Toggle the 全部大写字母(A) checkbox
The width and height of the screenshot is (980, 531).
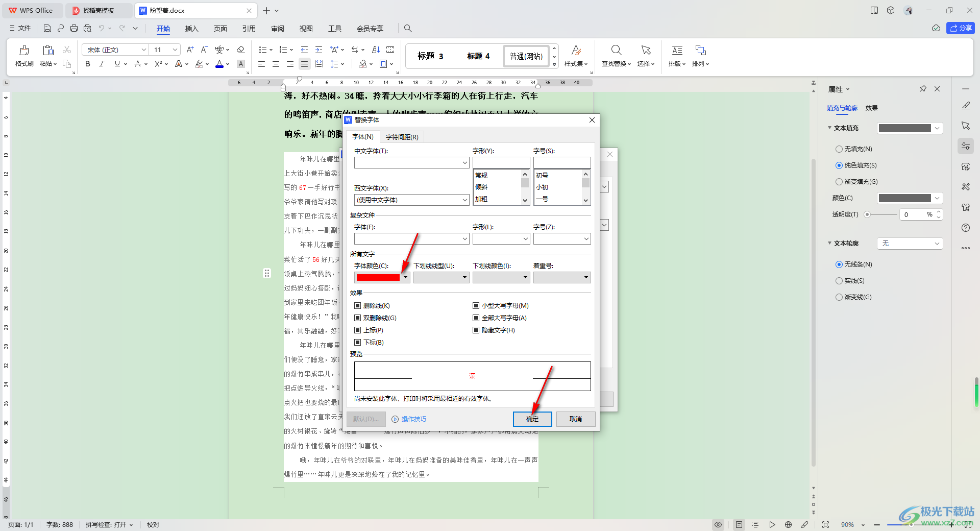[x=476, y=318]
